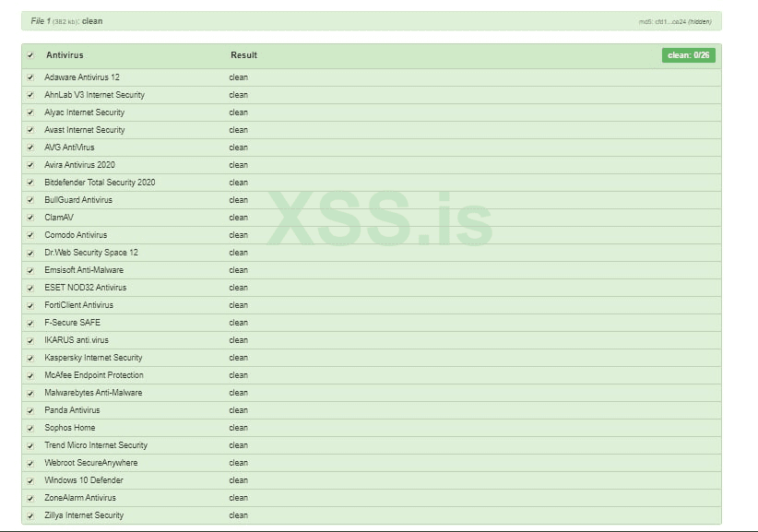Click the clean result for Dr.Web Security Space 12
This screenshot has width=758, height=532.
[239, 253]
